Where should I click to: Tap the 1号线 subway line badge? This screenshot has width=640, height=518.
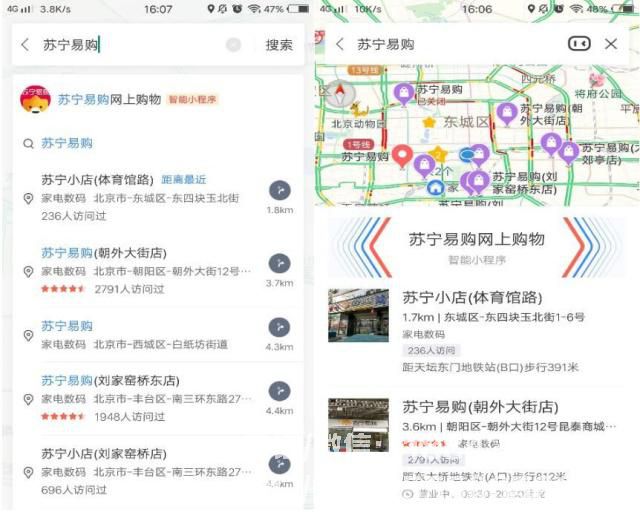359,144
